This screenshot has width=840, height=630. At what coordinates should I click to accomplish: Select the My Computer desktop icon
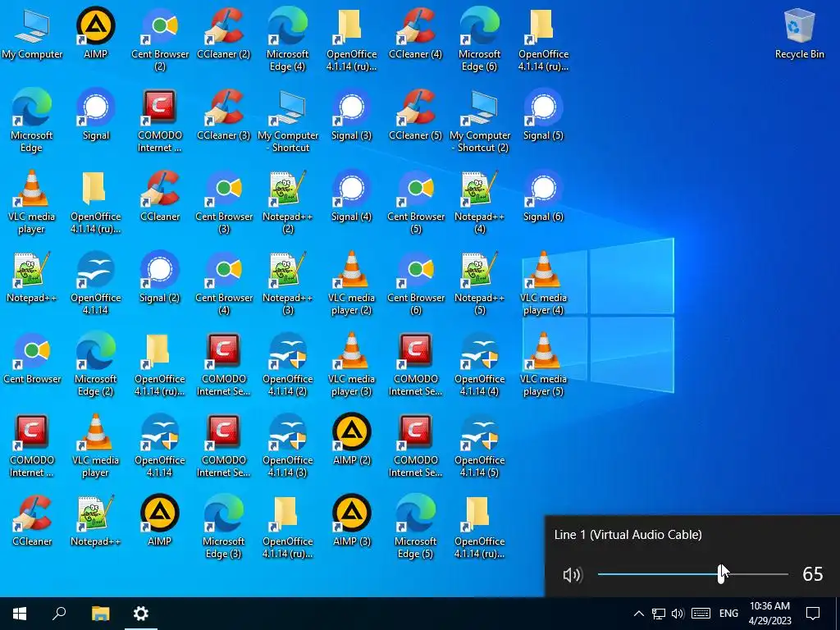point(32,34)
